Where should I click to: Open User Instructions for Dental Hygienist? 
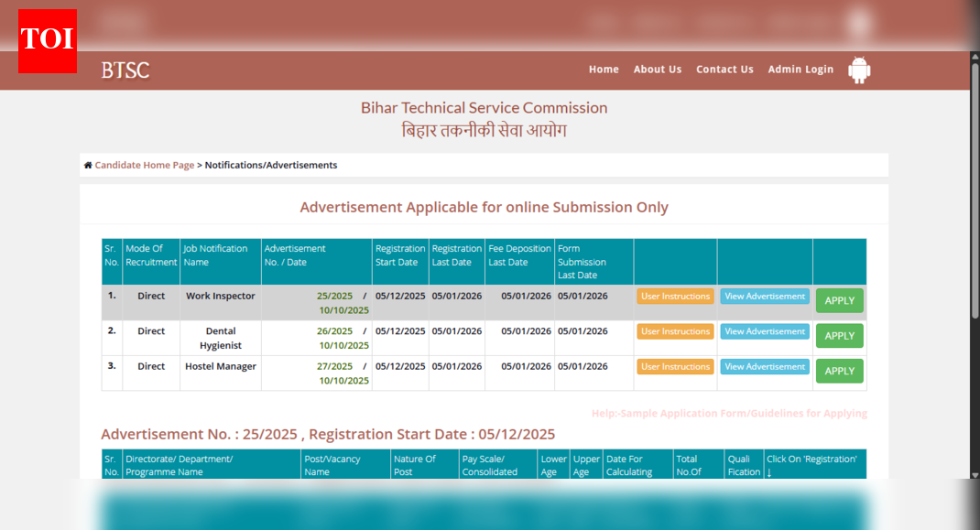point(675,331)
